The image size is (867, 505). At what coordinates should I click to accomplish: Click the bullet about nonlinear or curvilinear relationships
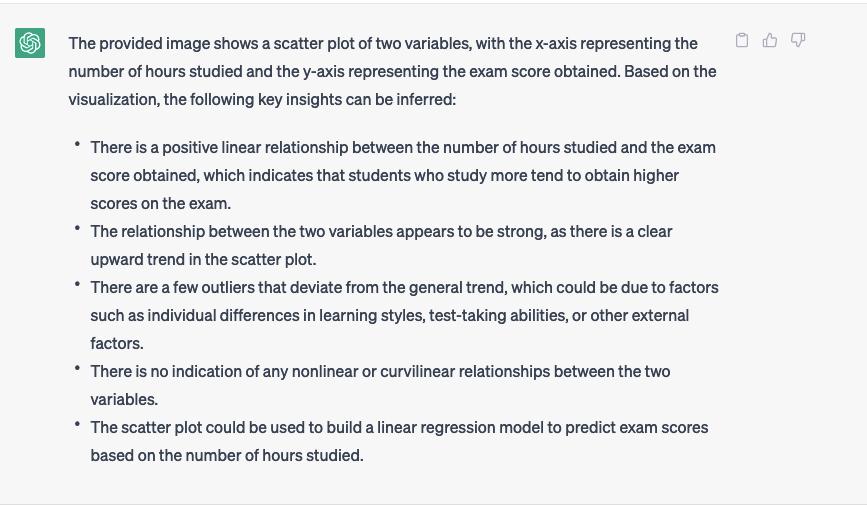pyautogui.click(x=380, y=385)
